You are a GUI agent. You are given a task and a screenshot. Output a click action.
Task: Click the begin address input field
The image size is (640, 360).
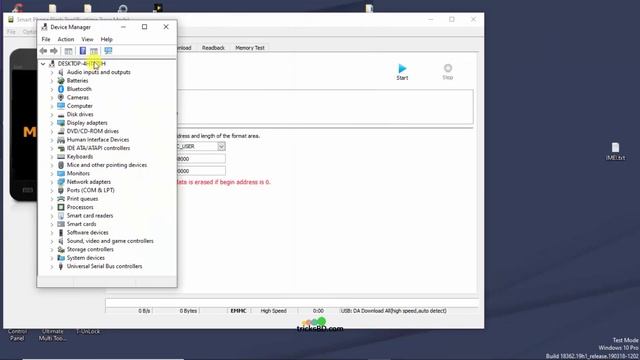(x=200, y=158)
